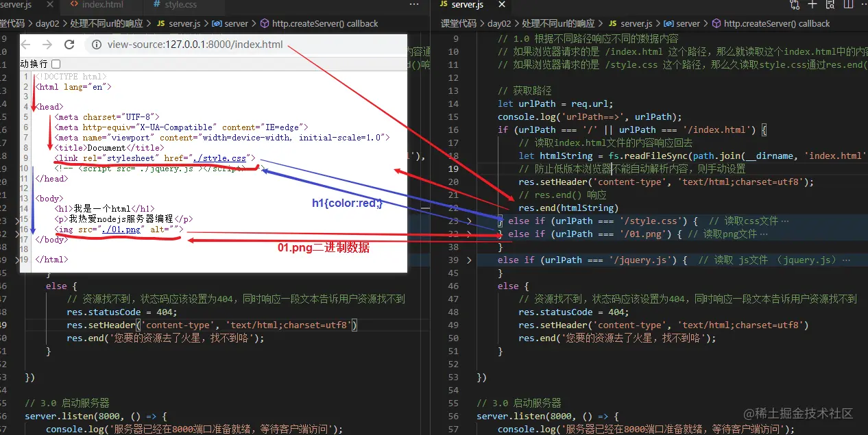The image size is (868, 435).
Task: Click 'let urlPath = req.url;' in right editor
Action: [555, 104]
